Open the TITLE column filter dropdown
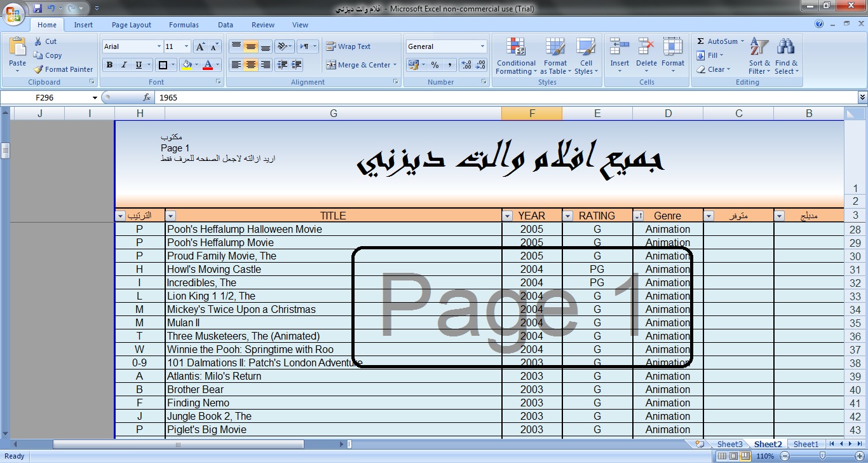The height and width of the screenshot is (463, 868). (x=170, y=216)
